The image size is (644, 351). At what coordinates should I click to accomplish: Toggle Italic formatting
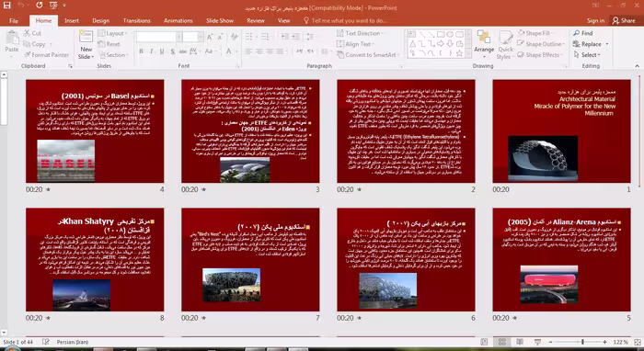tap(151, 51)
